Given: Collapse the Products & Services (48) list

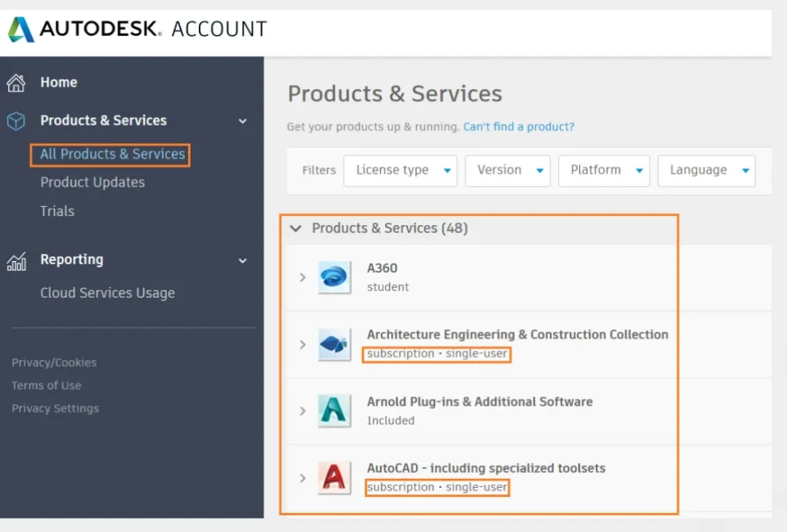Looking at the screenshot, I should (295, 229).
